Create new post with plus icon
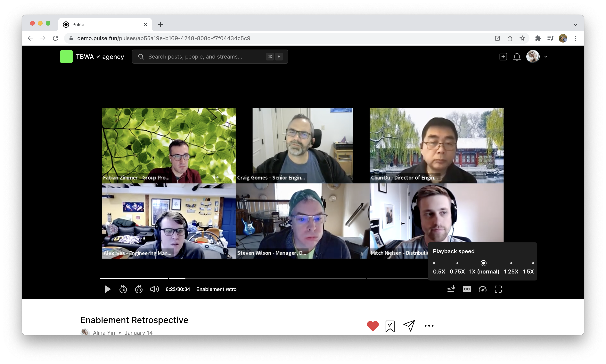The height and width of the screenshot is (364, 606). coord(503,57)
